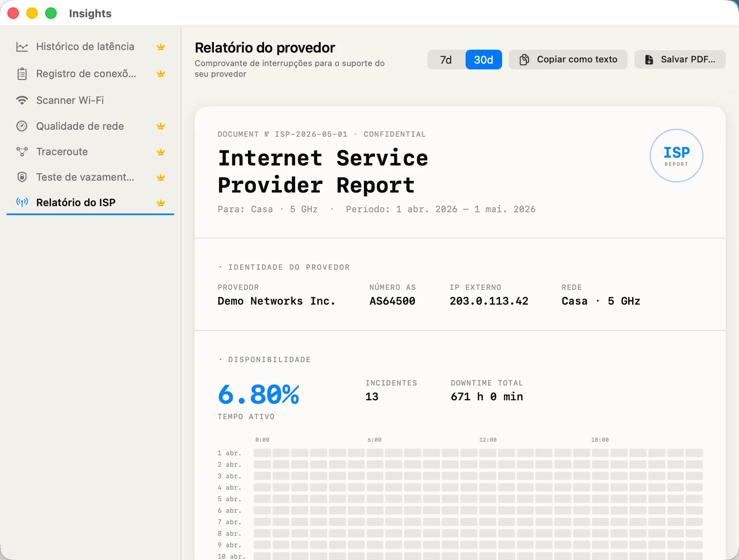Click Salvar PDF... button
The height and width of the screenshot is (560, 739).
[680, 60]
